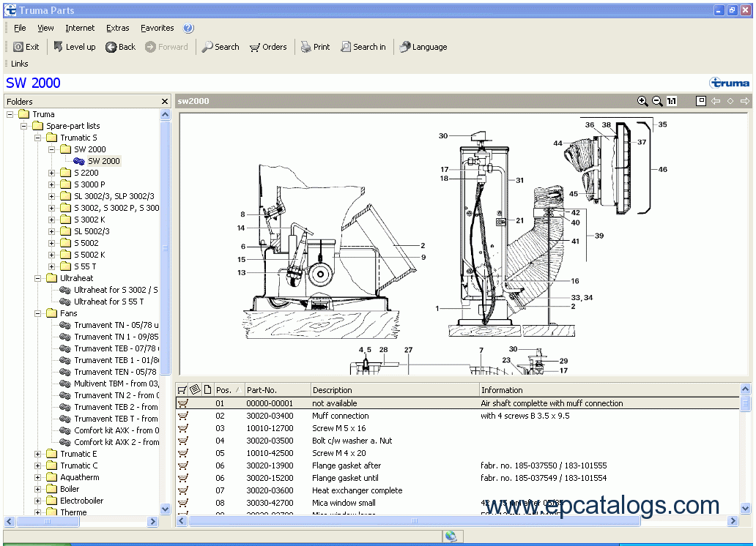Open the File menu

[20, 28]
